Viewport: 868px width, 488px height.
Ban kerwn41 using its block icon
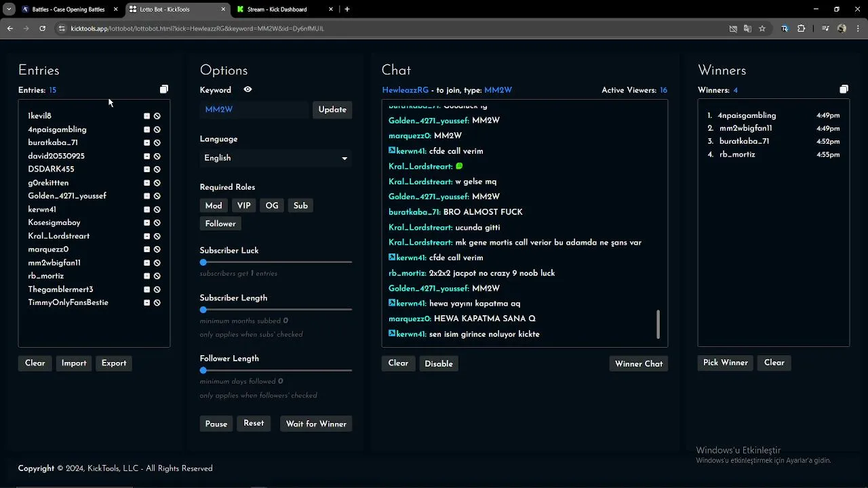pyautogui.click(x=157, y=209)
